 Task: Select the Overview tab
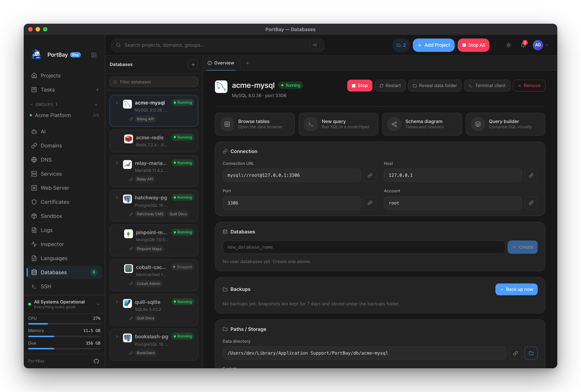(x=221, y=63)
